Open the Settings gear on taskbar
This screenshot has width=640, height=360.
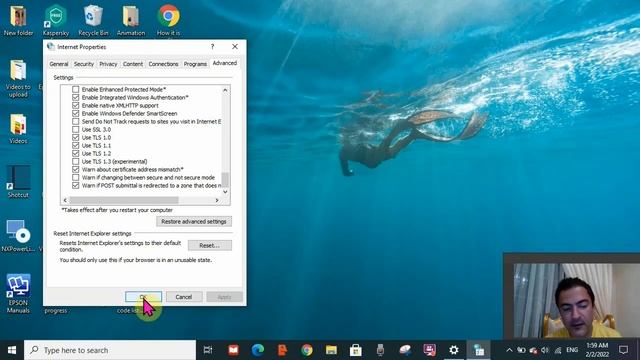(453, 350)
